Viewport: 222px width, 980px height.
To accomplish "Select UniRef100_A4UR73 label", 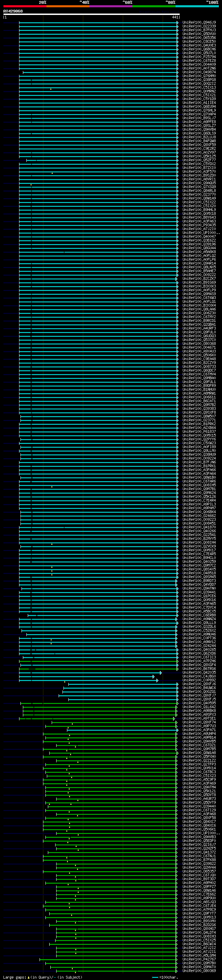I will [x=199, y=799].
